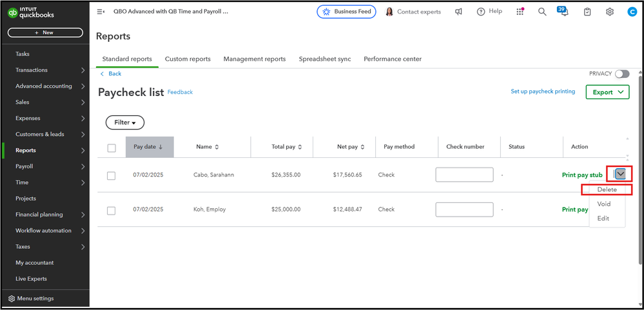
Task: Click the search magnifier icon
Action: [542, 12]
